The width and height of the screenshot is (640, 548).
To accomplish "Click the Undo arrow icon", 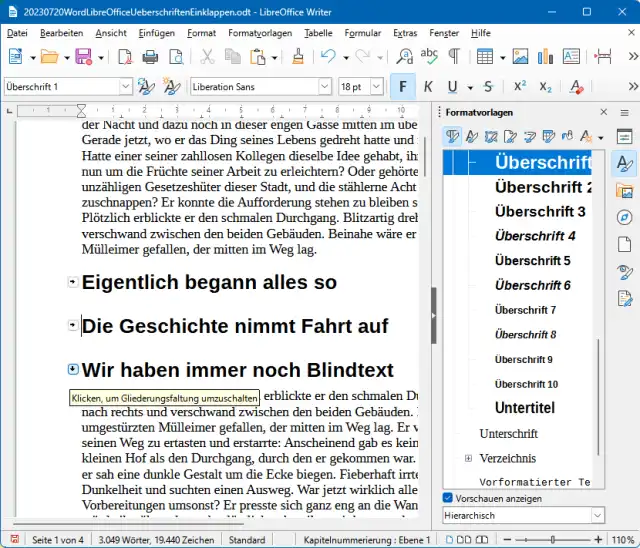I will click(x=327, y=57).
